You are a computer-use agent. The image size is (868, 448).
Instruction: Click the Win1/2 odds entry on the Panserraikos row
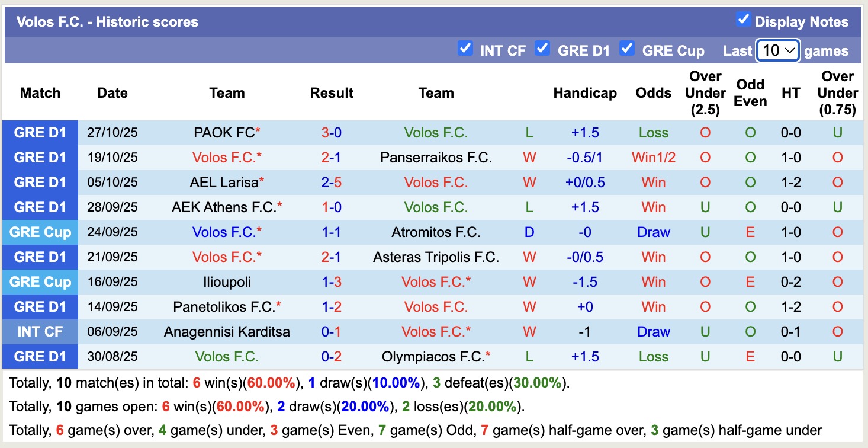point(653,157)
